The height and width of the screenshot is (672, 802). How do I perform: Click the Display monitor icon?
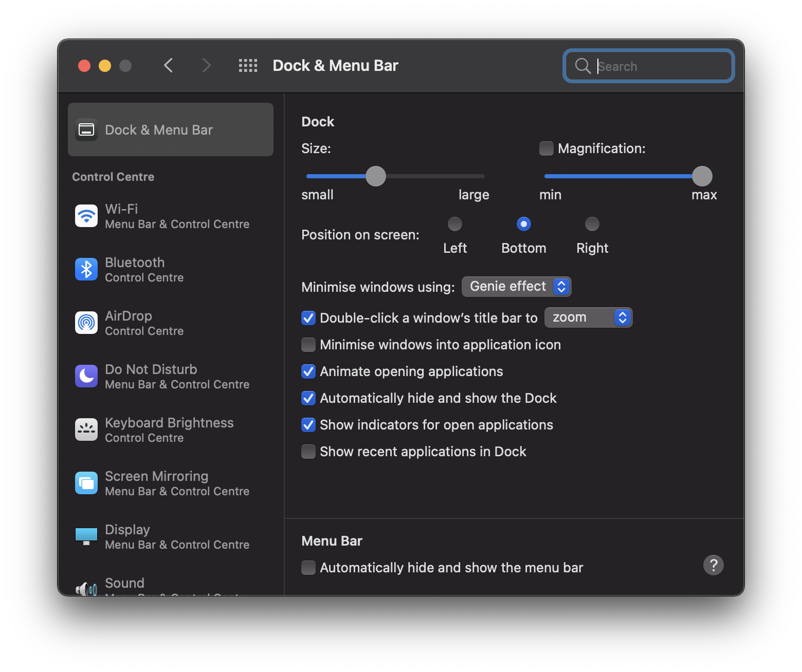pyautogui.click(x=86, y=536)
